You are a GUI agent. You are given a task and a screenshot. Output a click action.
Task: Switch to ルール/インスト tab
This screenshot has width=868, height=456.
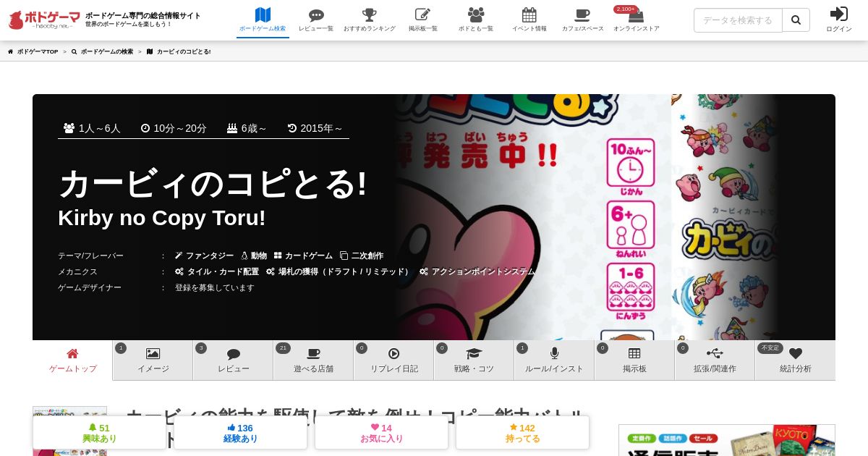pos(554,360)
